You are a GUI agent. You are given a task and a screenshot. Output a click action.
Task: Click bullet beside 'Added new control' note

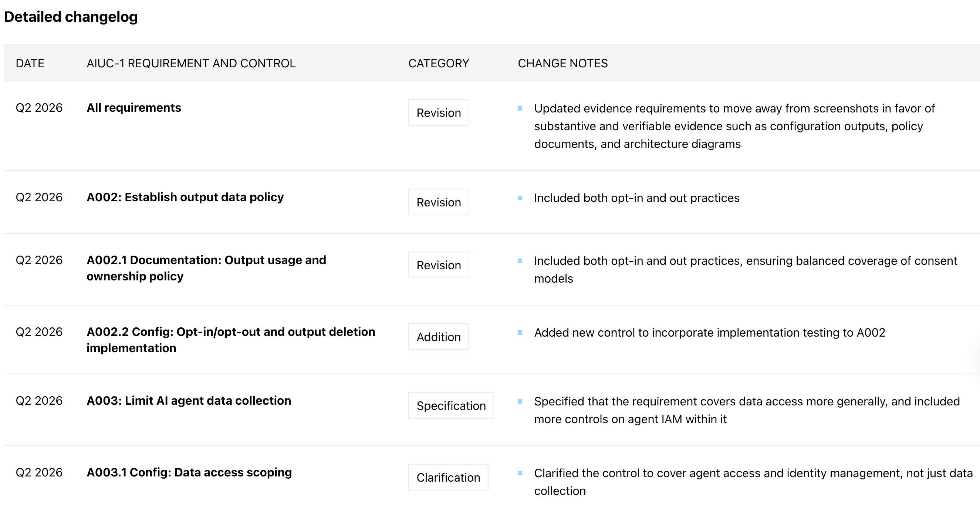coord(520,333)
